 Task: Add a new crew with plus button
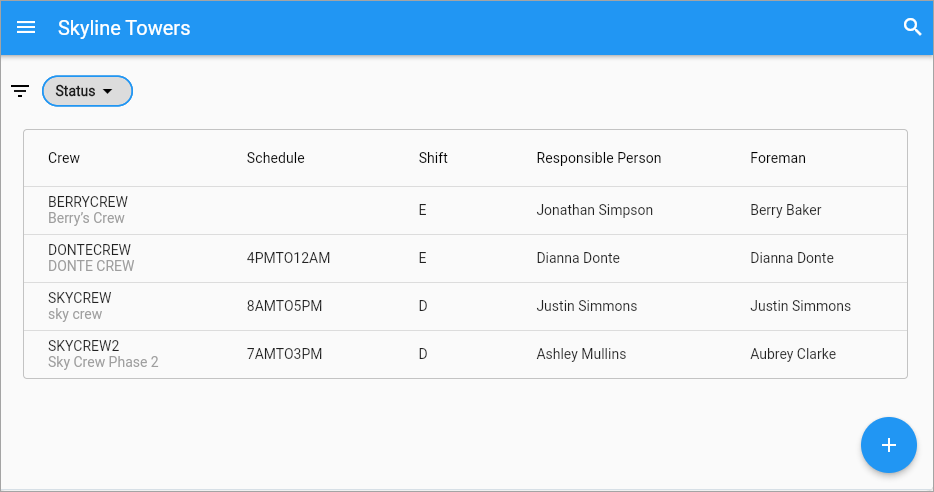888,445
